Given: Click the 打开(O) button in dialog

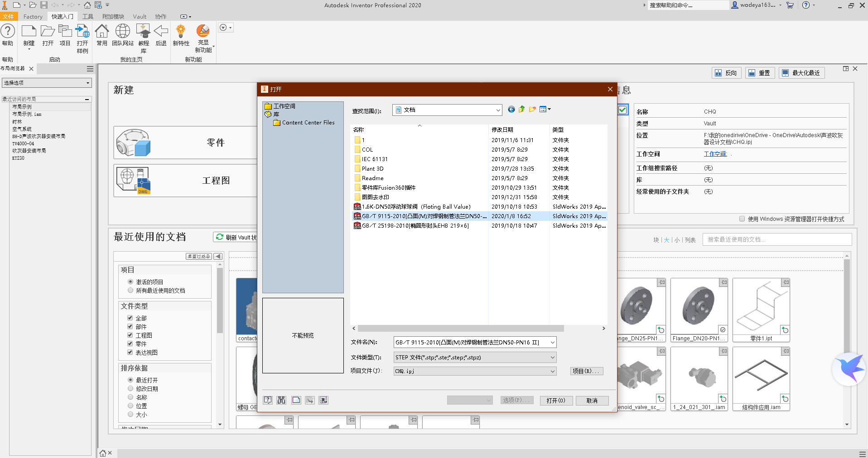Looking at the screenshot, I should tap(556, 401).
